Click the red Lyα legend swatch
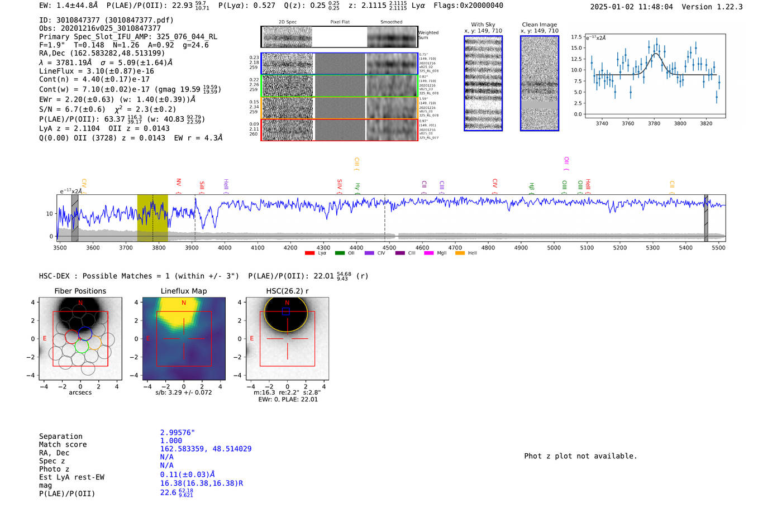782x532 pixels. click(309, 253)
